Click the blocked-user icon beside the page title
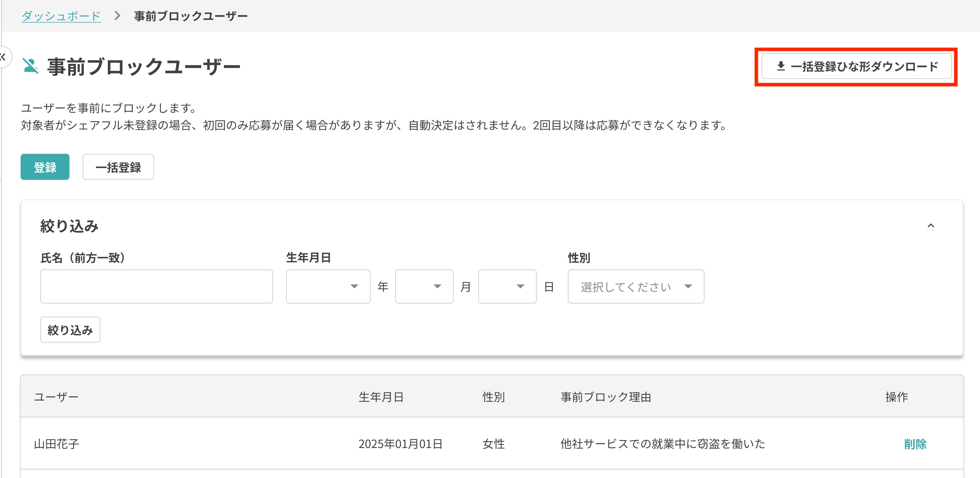The width and height of the screenshot is (980, 478). 30,66
